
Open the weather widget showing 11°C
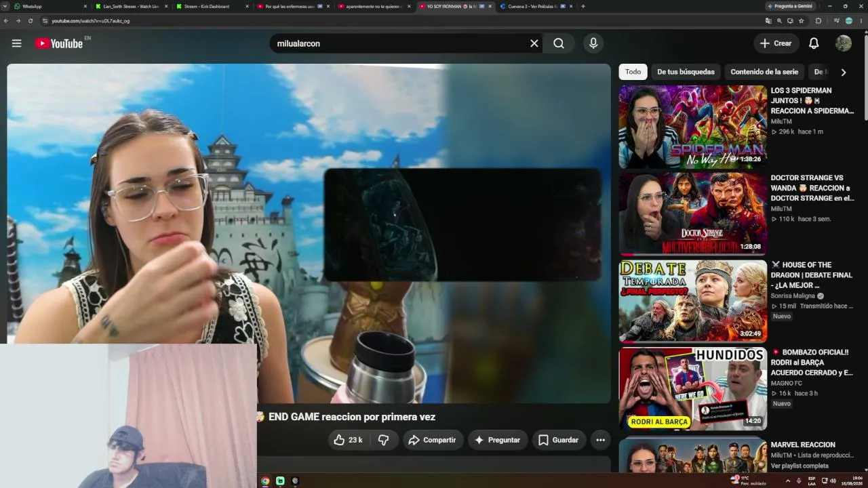tap(748, 481)
